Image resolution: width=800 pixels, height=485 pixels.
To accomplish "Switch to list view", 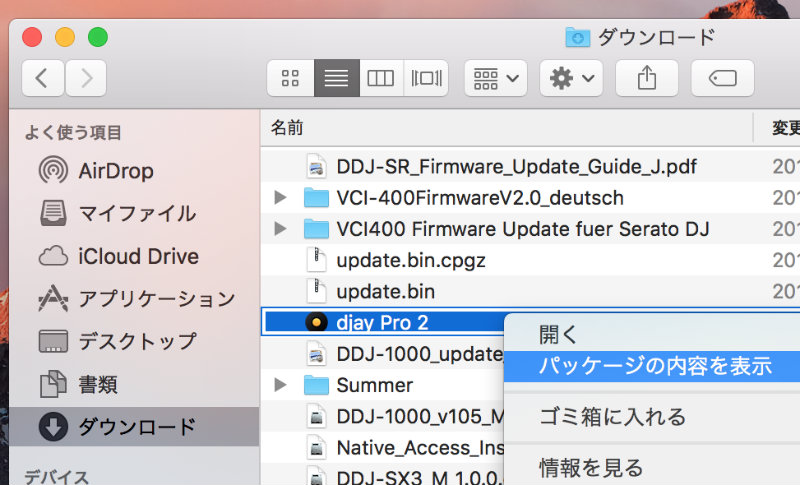I will [x=337, y=78].
